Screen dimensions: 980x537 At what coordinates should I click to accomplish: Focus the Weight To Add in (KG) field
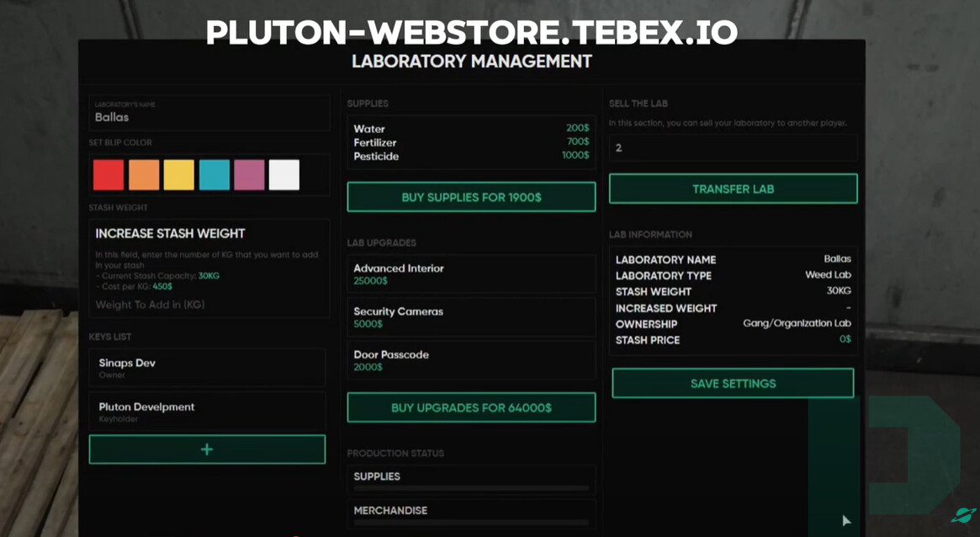point(209,305)
